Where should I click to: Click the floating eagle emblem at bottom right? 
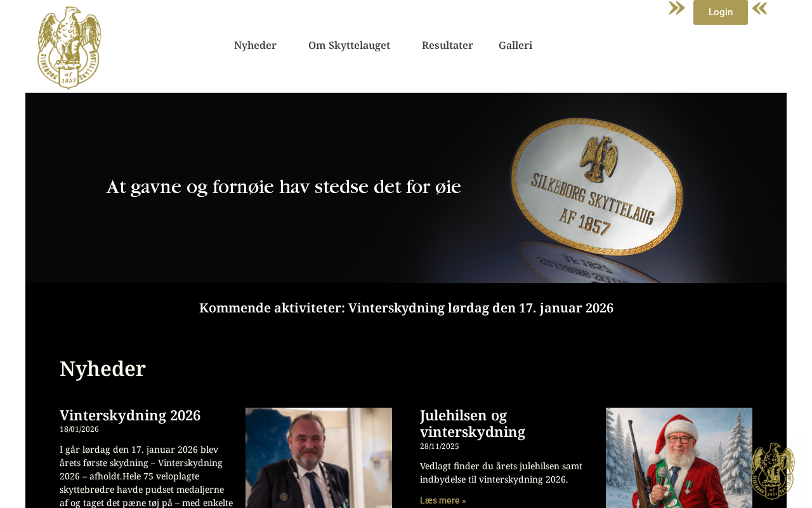[773, 471]
